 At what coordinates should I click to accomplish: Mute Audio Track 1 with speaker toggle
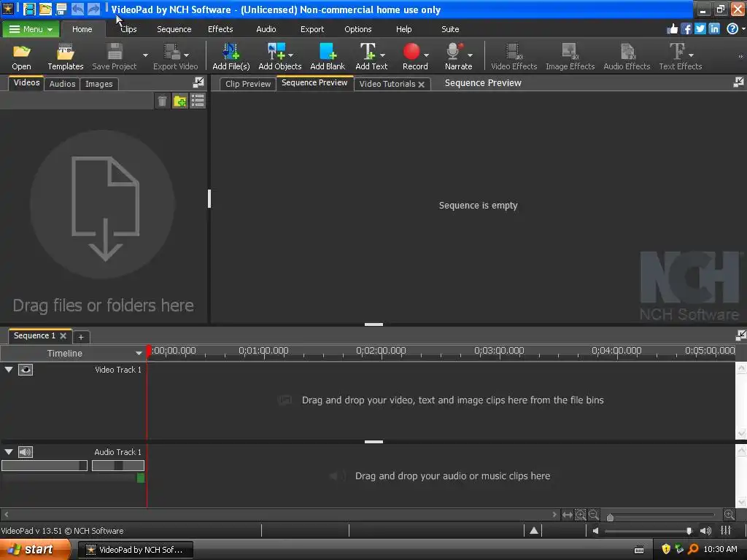26,452
